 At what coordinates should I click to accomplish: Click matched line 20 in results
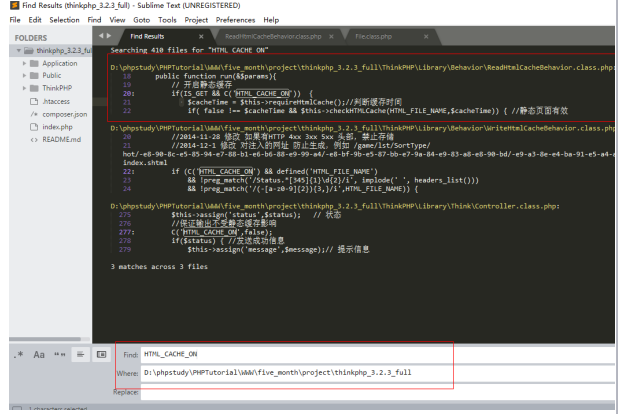click(x=218, y=93)
